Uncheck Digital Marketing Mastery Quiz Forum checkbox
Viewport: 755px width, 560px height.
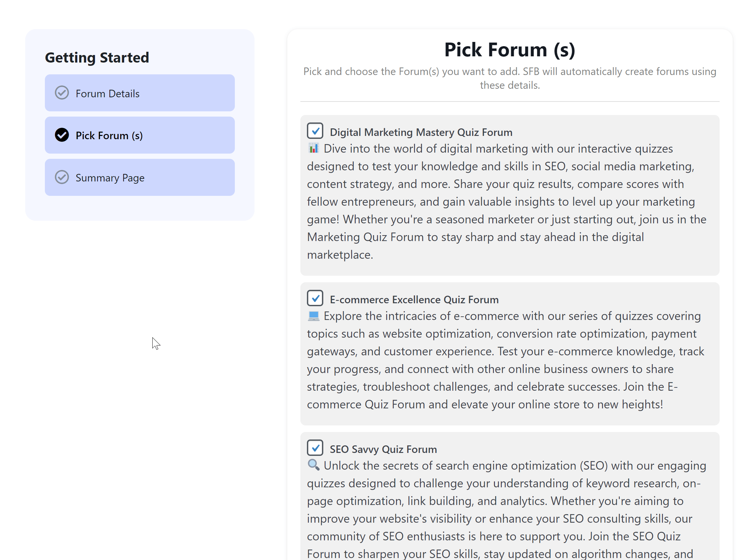click(315, 131)
